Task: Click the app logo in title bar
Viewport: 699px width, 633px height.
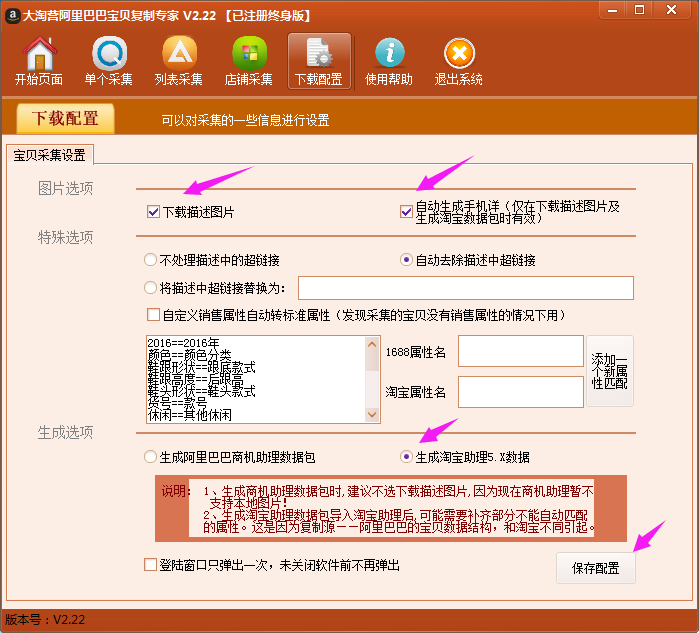Action: click(x=12, y=16)
